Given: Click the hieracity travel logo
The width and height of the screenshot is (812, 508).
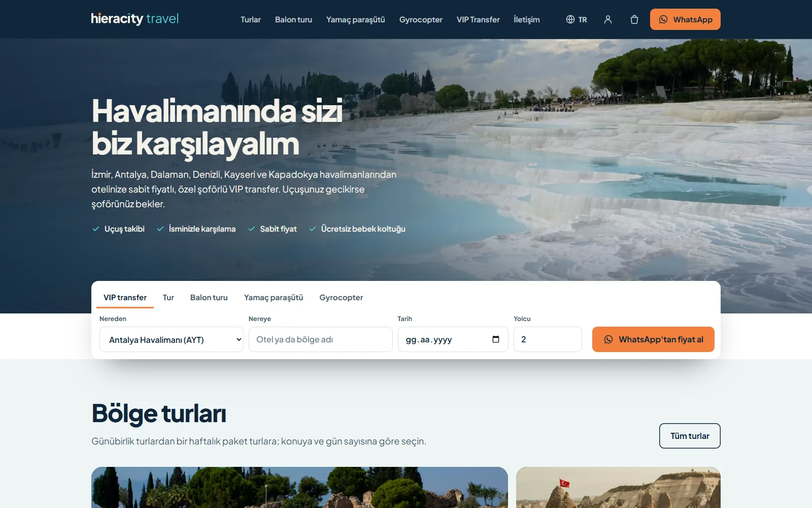Looking at the screenshot, I should 135,19.
